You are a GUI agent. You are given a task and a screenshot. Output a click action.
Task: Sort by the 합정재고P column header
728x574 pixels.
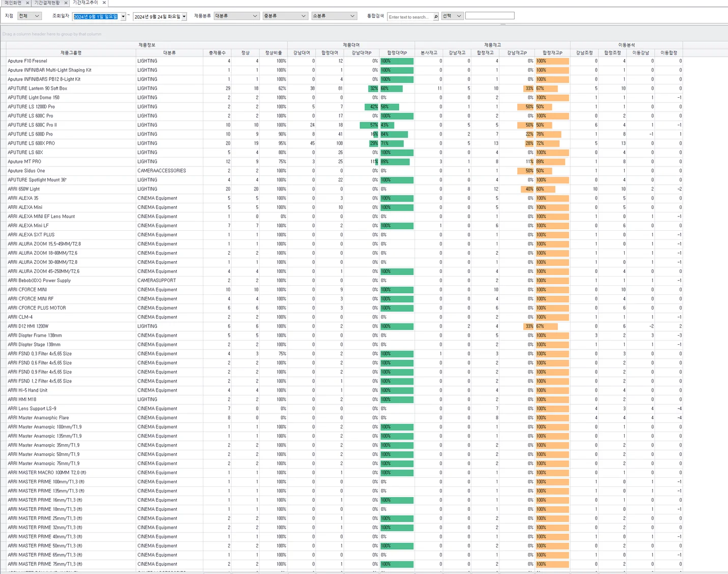[552, 52]
